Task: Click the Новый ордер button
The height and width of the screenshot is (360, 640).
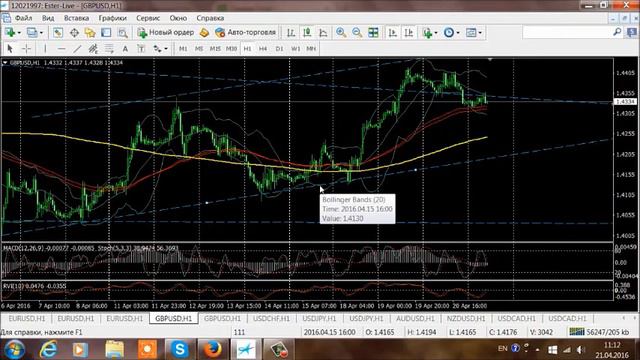Action: click(166, 32)
